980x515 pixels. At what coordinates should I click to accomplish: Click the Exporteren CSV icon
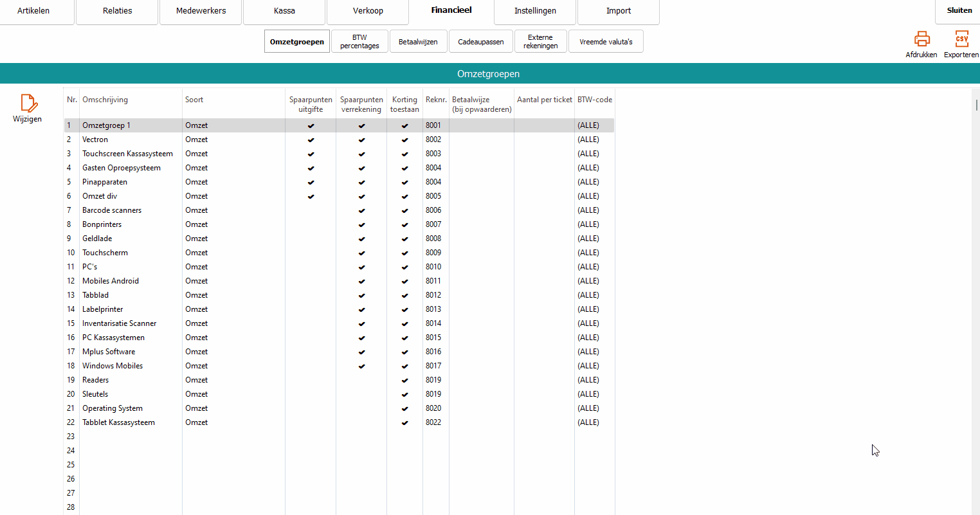(x=961, y=39)
